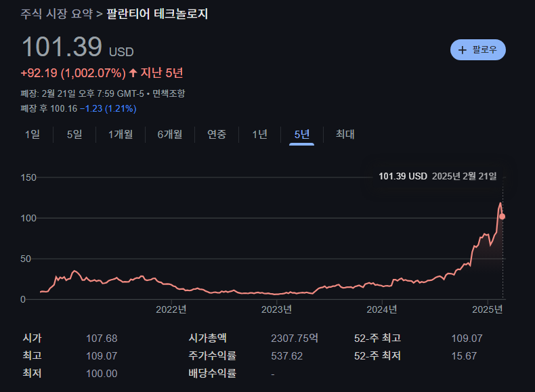
Task: Click the 팔로우 follow button
Action: (x=477, y=50)
